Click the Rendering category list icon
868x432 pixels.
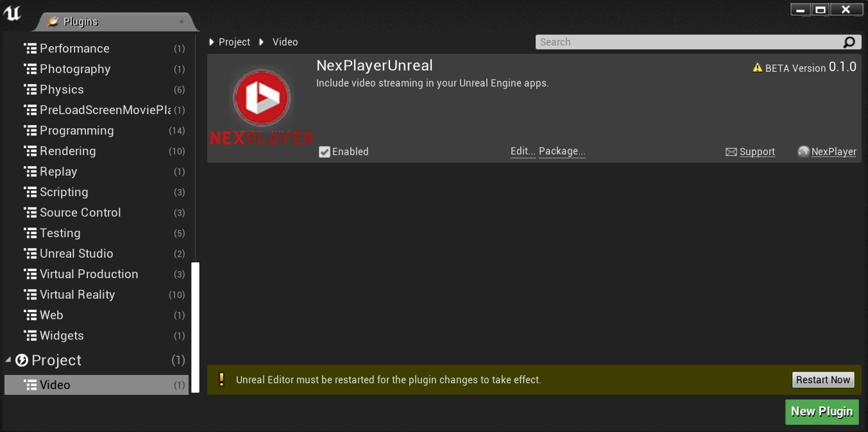(30, 151)
